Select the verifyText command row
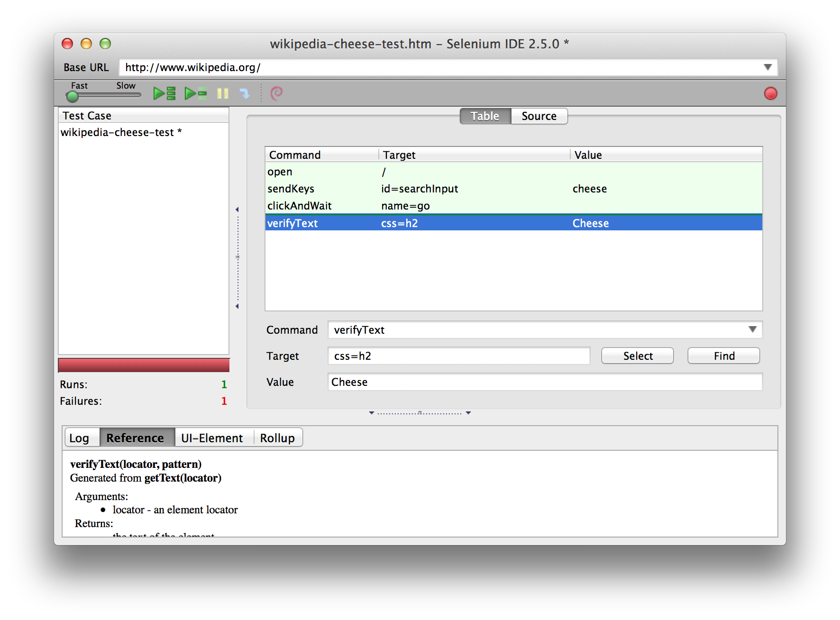 pos(514,223)
